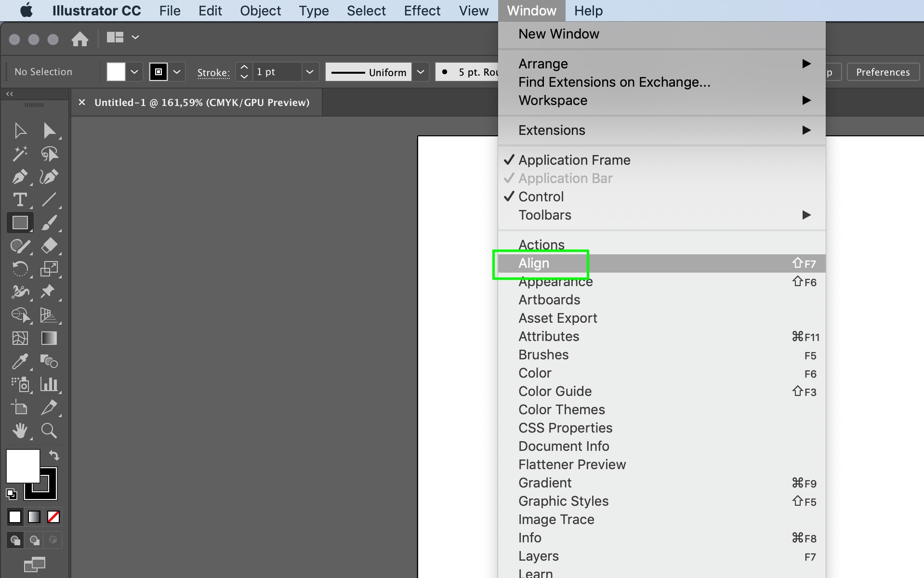
Task: Open the Uniform stroke profile dropdown
Action: click(421, 72)
